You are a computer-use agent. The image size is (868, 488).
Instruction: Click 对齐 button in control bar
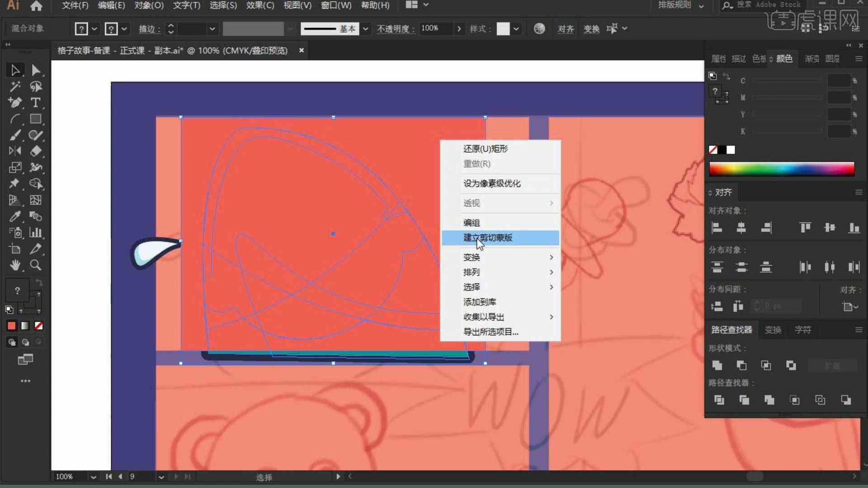(566, 29)
